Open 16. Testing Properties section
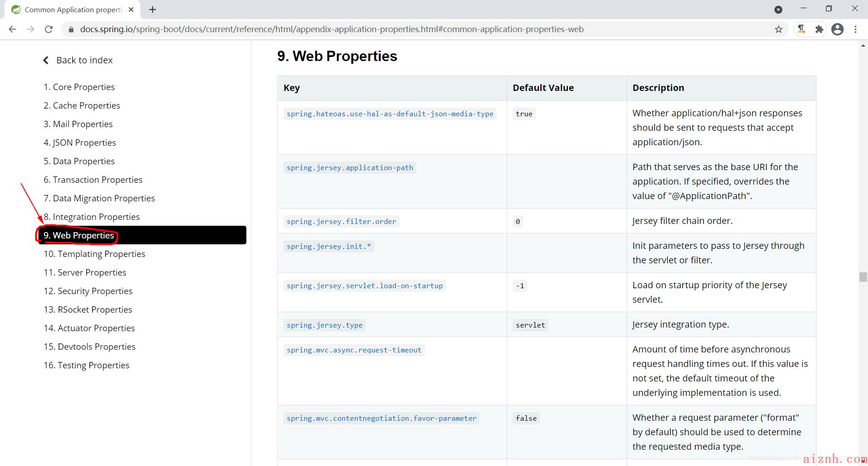This screenshot has height=466, width=868. [86, 365]
